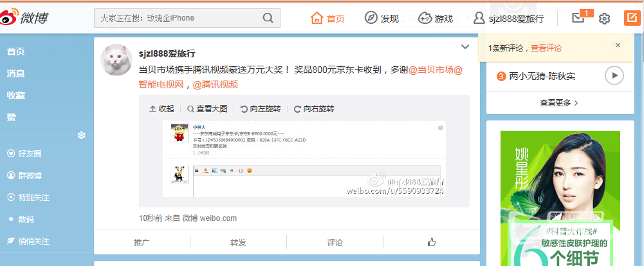Click the expanded post image

(304, 158)
